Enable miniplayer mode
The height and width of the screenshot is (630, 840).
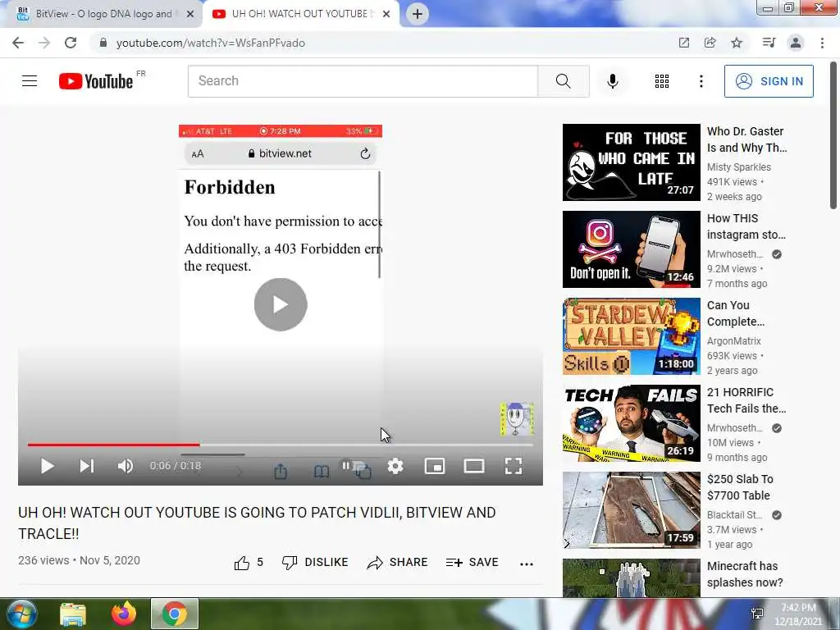click(435, 466)
